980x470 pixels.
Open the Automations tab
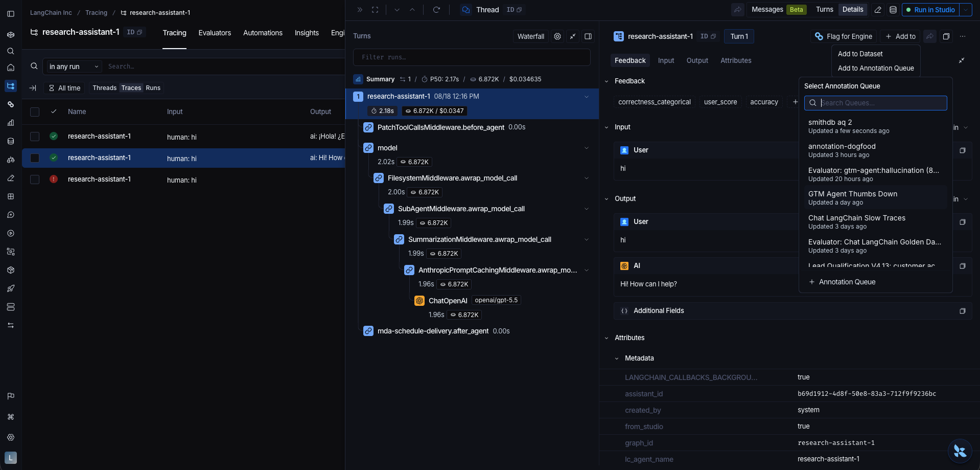[263, 33]
